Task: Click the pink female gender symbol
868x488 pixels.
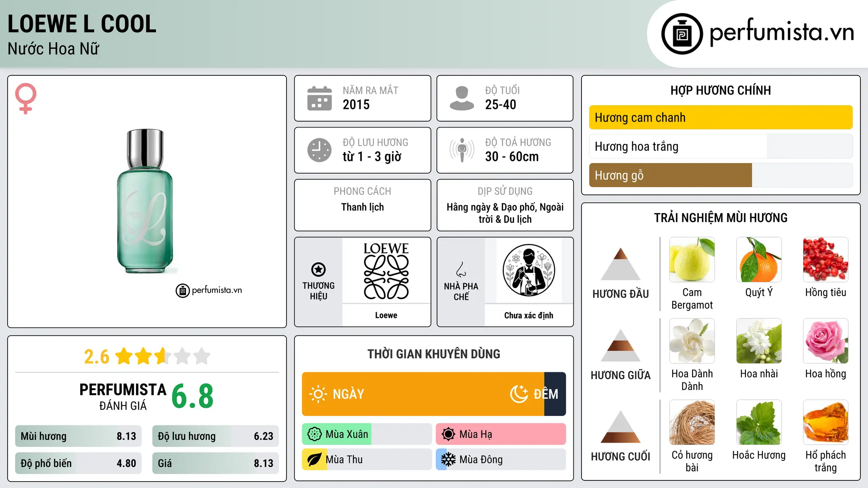Action: click(26, 99)
